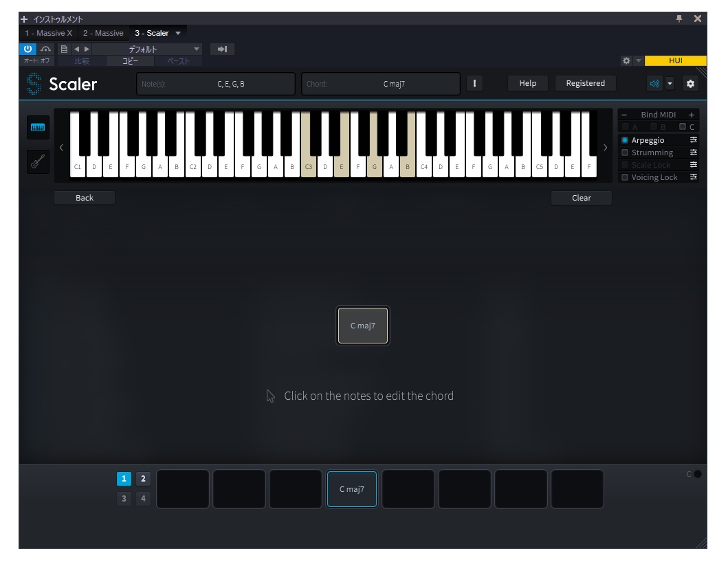Click the ペースト paste button

(178, 61)
